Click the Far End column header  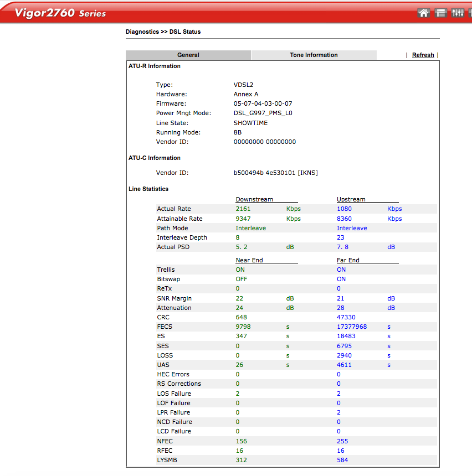pos(348,260)
